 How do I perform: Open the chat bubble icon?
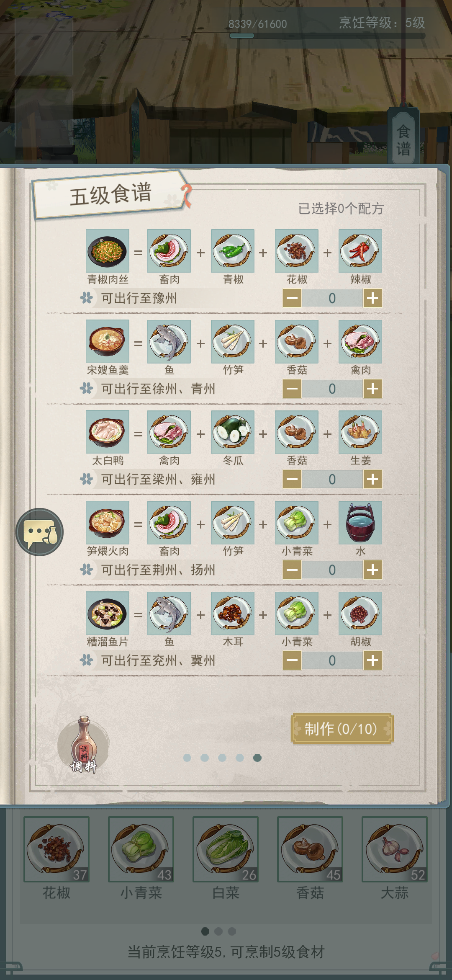point(40,532)
